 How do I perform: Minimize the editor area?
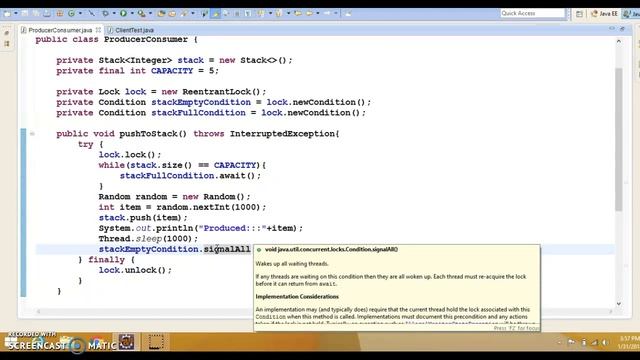point(611,29)
